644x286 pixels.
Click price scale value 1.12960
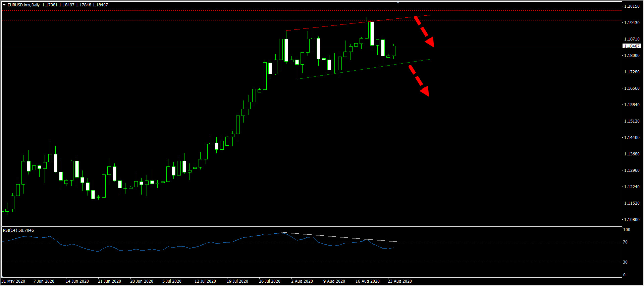(632, 170)
